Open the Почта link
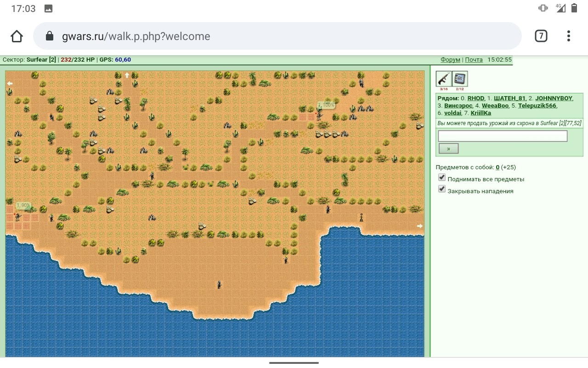Screen dimensions: 588x368 coord(474,60)
